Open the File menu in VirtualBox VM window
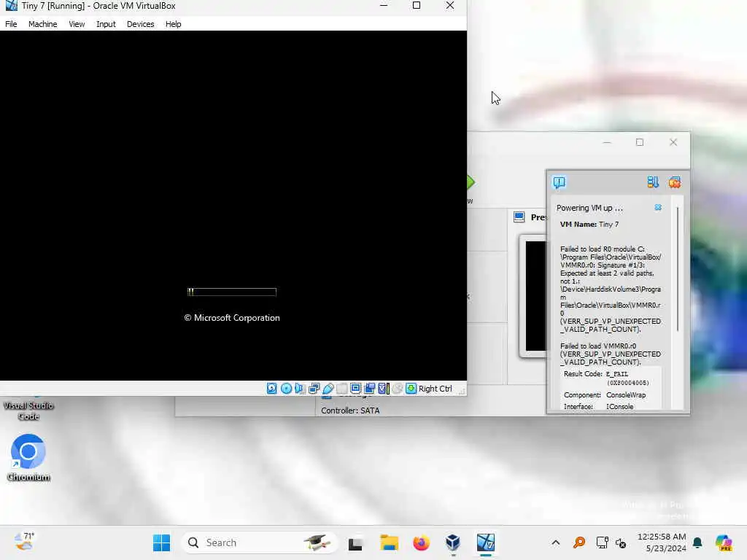This screenshot has width=747, height=560. tap(11, 24)
